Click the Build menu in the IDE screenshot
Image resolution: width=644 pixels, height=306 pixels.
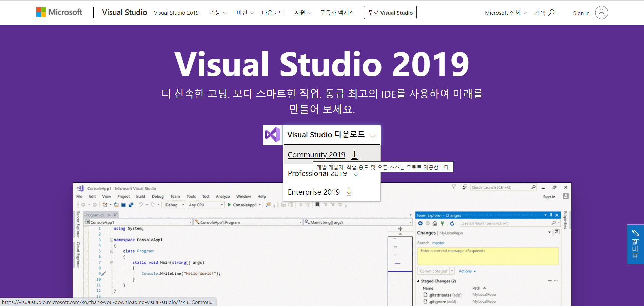(141, 196)
